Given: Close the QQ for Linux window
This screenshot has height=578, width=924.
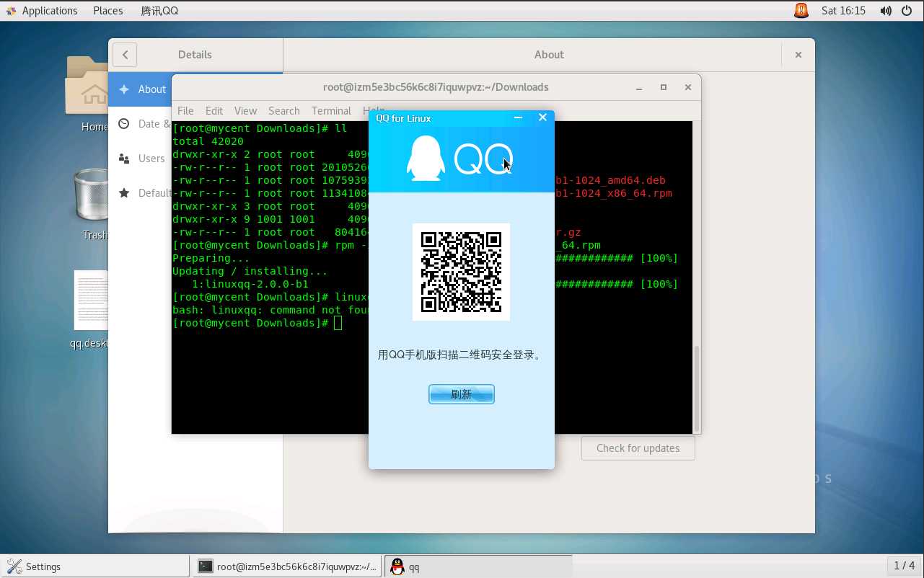Looking at the screenshot, I should coord(542,117).
